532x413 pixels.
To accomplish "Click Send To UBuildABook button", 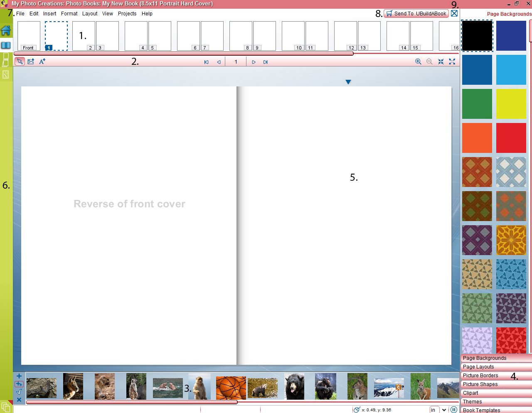I will click(x=416, y=13).
